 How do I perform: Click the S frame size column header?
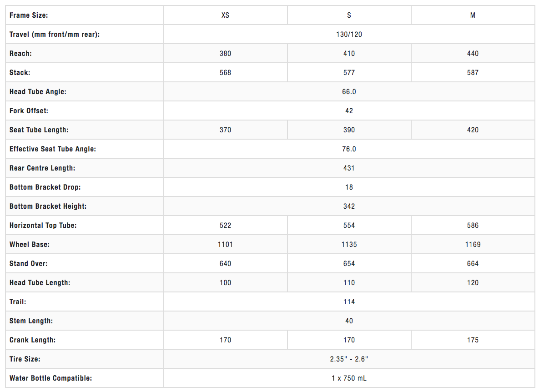tap(349, 15)
